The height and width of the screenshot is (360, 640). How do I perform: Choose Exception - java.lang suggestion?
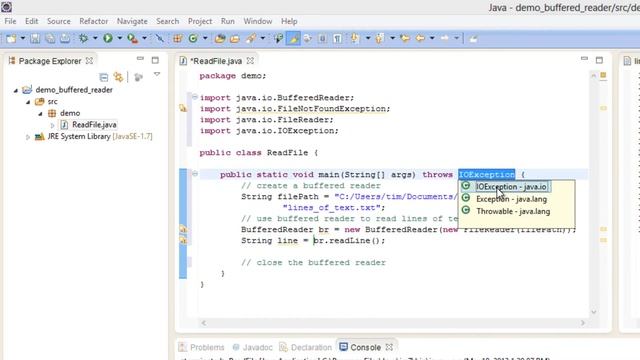tap(511, 199)
